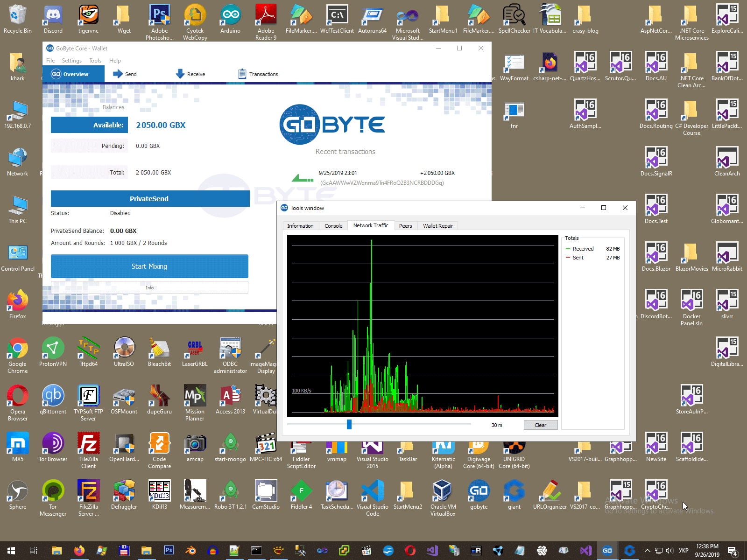The width and height of the screenshot is (747, 560).
Task: Show hidden system tray icons
Action: 648,551
